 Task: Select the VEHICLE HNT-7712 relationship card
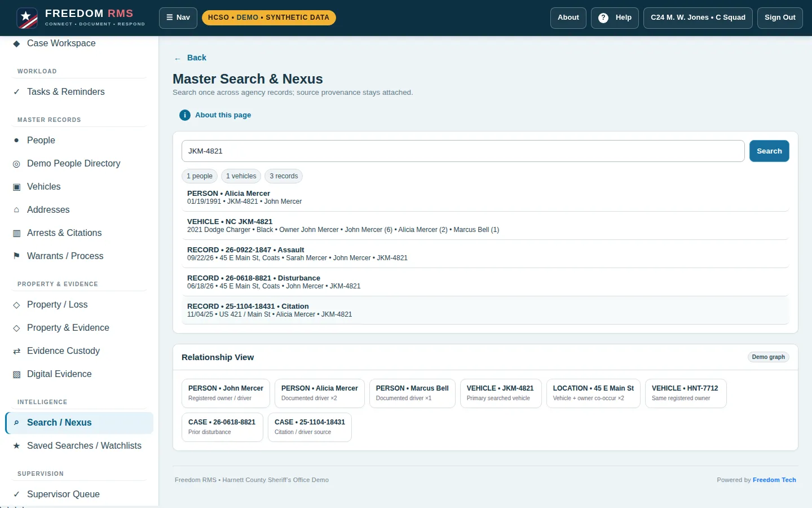(686, 393)
